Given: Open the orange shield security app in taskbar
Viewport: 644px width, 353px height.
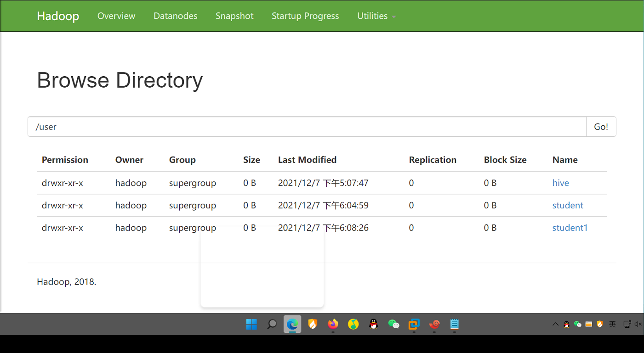Looking at the screenshot, I should coord(313,325).
